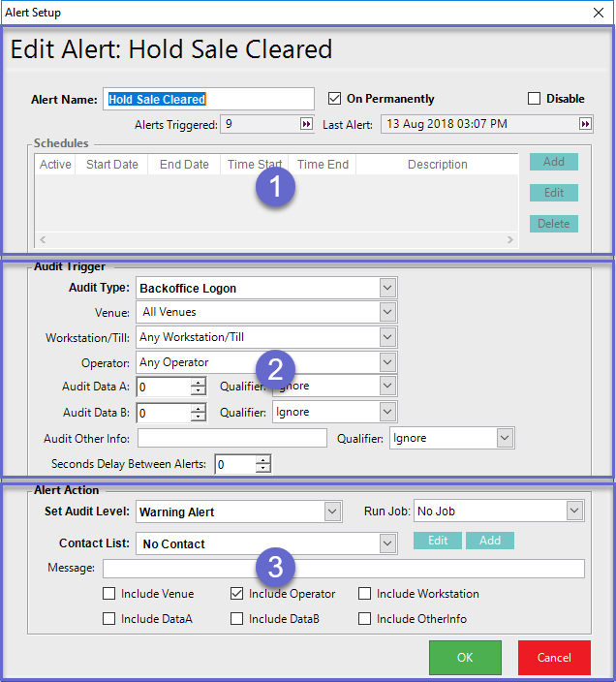
Task: Open the Audit Type dropdown
Action: [x=387, y=288]
